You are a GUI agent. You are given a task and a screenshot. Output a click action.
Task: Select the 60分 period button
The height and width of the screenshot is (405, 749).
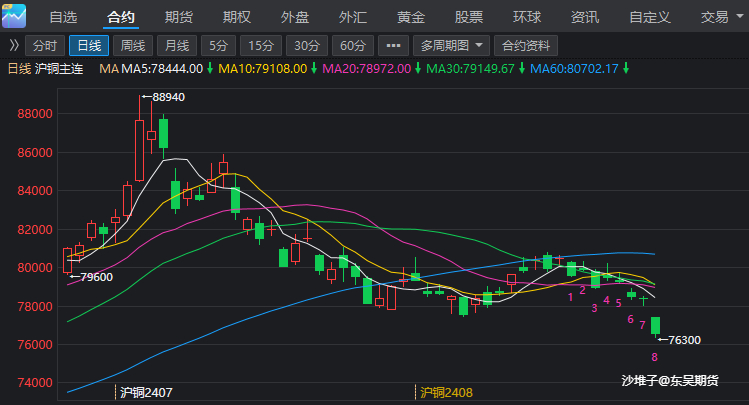pyautogui.click(x=353, y=46)
